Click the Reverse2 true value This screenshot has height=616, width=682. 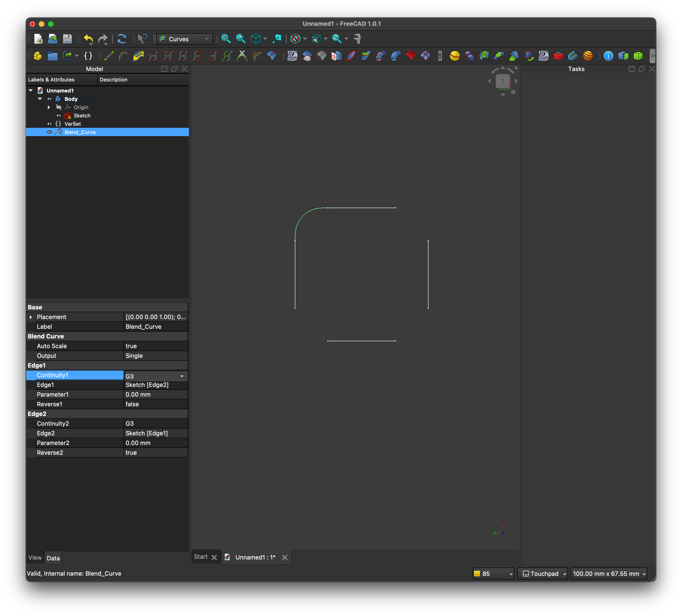tap(156, 453)
